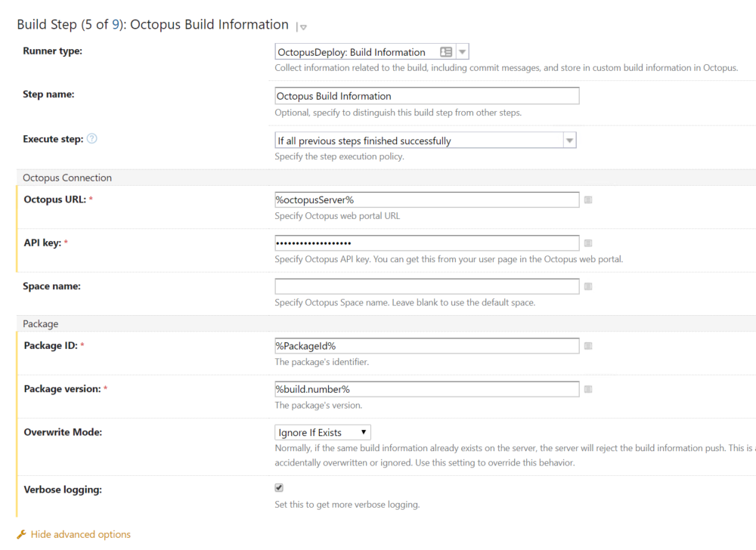756x550 pixels.
Task: Focus the Step name text field
Action: tap(426, 96)
